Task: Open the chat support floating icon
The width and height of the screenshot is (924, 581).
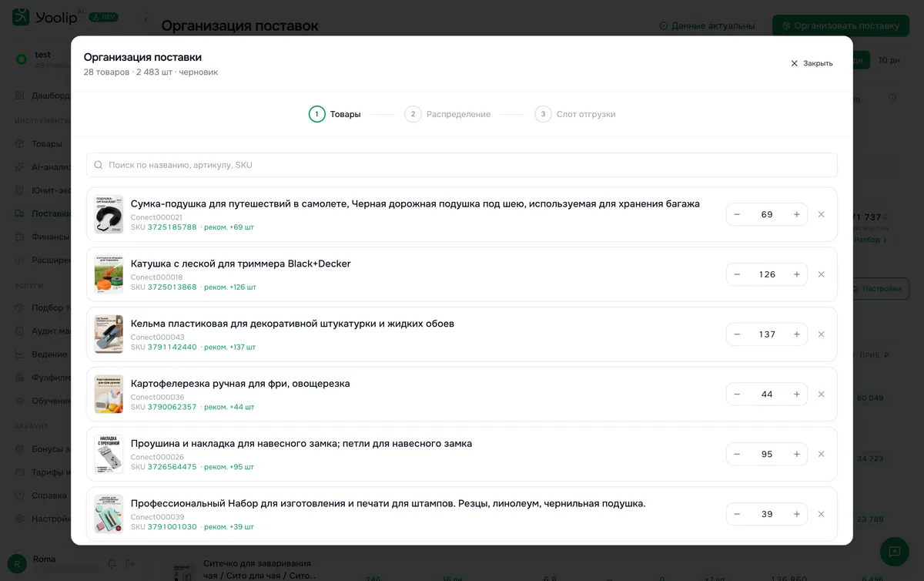Action: (x=894, y=552)
